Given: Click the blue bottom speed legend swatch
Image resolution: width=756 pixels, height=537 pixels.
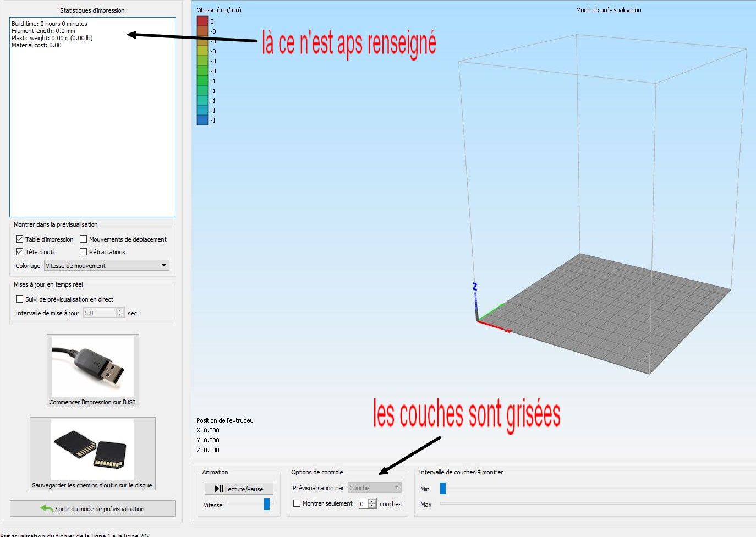Looking at the screenshot, I should (202, 120).
